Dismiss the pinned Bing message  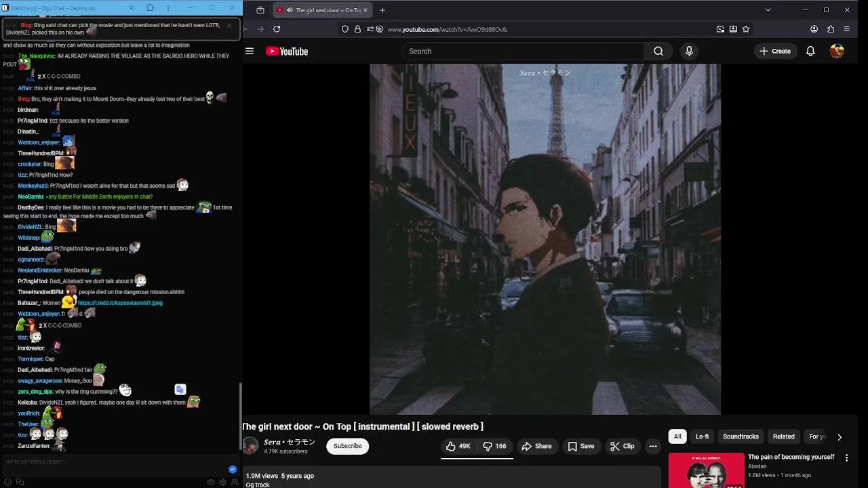click(x=229, y=25)
